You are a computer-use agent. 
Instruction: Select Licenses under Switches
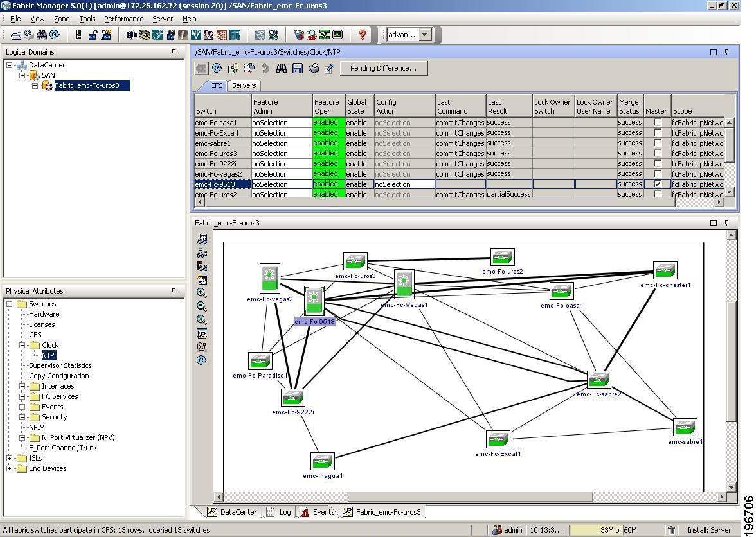pos(42,324)
